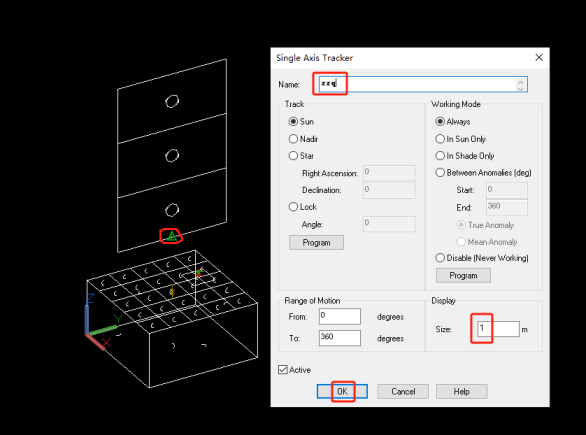Click the circle on top solar panel
This screenshot has height=435, width=586.
pos(172,101)
